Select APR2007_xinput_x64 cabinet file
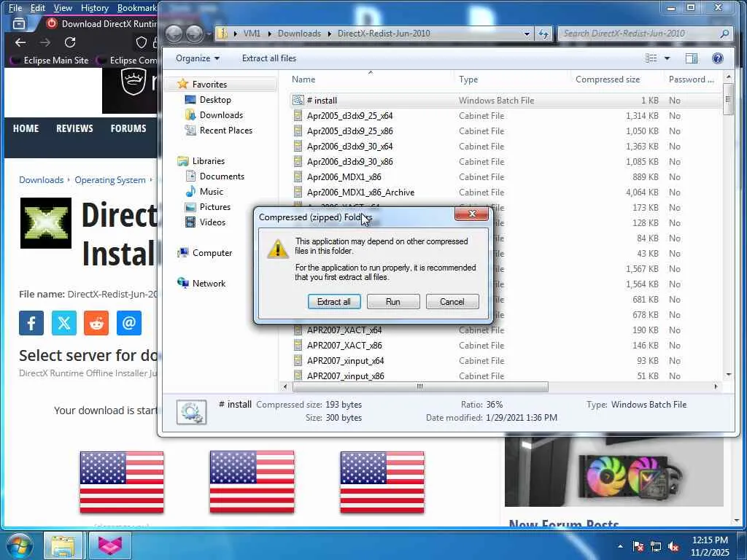 (x=345, y=360)
